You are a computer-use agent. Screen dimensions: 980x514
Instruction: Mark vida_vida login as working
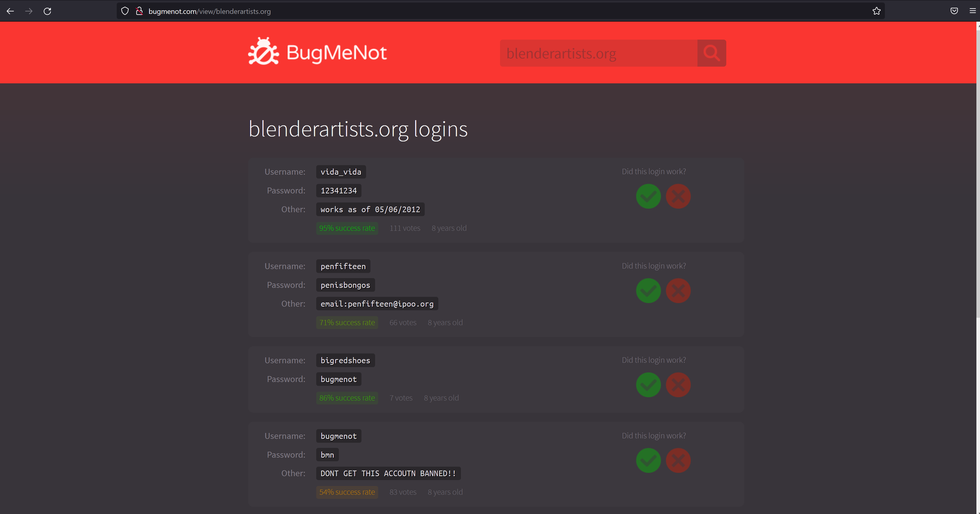pos(648,197)
